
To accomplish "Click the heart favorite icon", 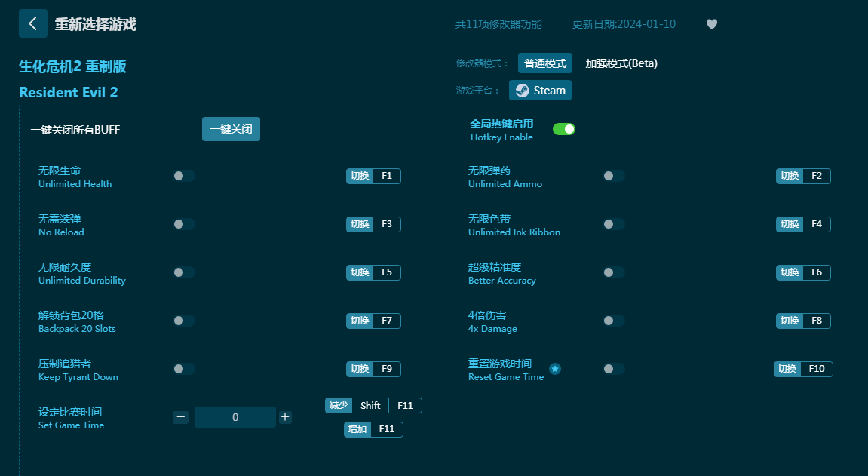I will [712, 24].
